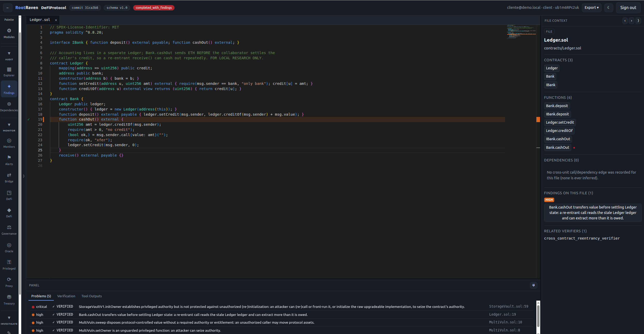Open the Monitors sidebar icon

pyautogui.click(x=9, y=143)
